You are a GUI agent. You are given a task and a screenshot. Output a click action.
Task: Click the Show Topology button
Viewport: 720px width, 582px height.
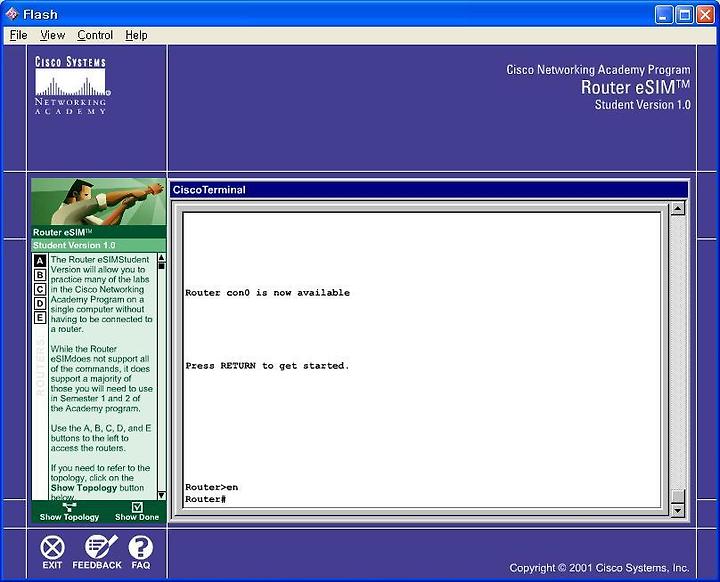coord(69,512)
